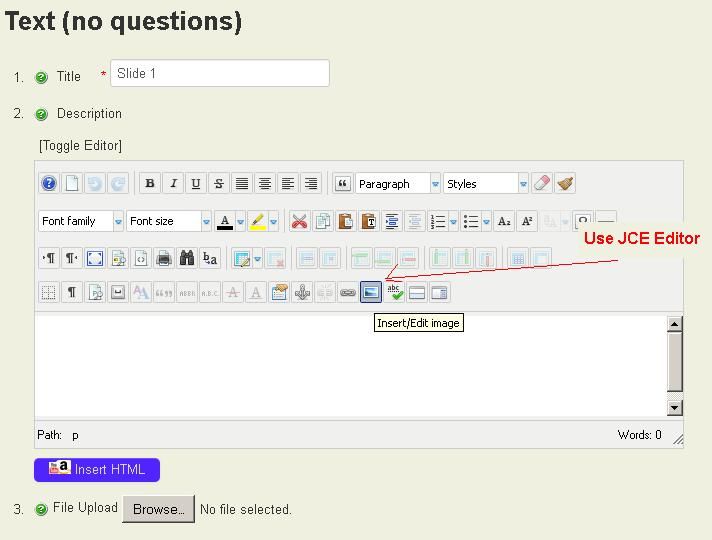Viewport: 712px width, 540px height.
Task: Open the Font size dropdown
Action: tap(168, 221)
